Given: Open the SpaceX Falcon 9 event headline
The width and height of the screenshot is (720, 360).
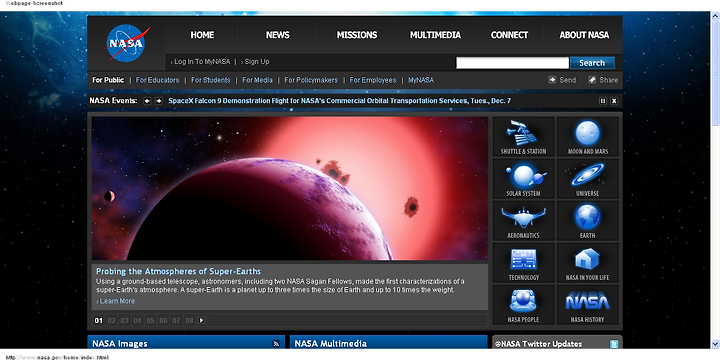Looking at the screenshot, I should 339,101.
